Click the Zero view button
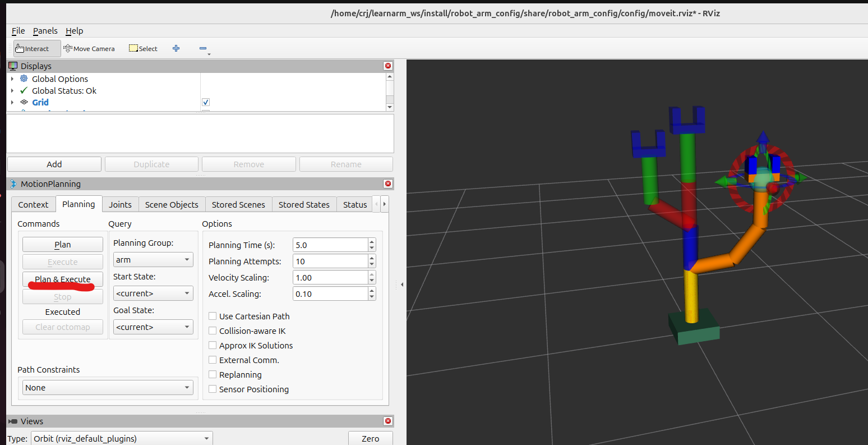Image resolution: width=868 pixels, height=445 pixels. (370, 438)
